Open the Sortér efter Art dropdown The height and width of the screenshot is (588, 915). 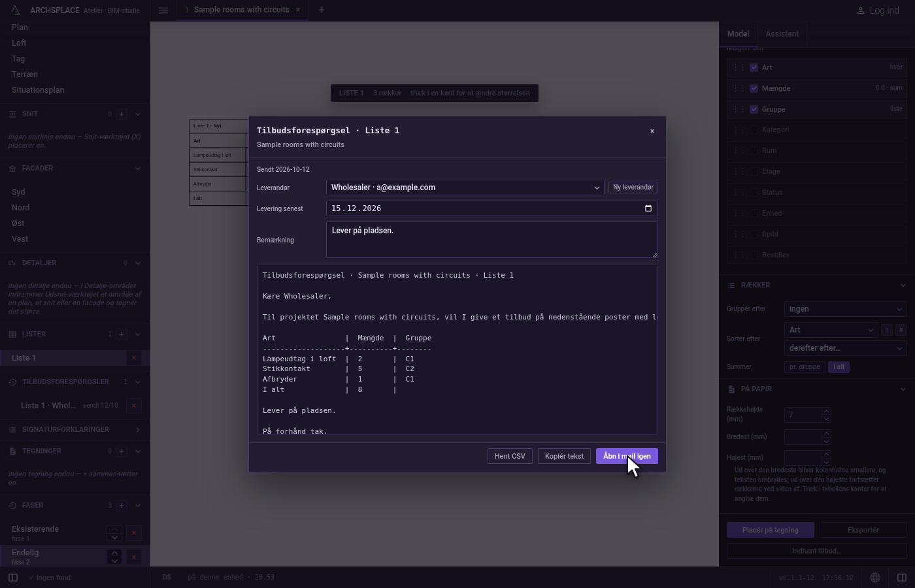click(831, 330)
